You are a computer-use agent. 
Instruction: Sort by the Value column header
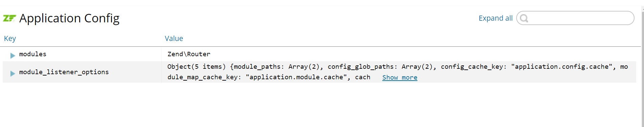[174, 39]
